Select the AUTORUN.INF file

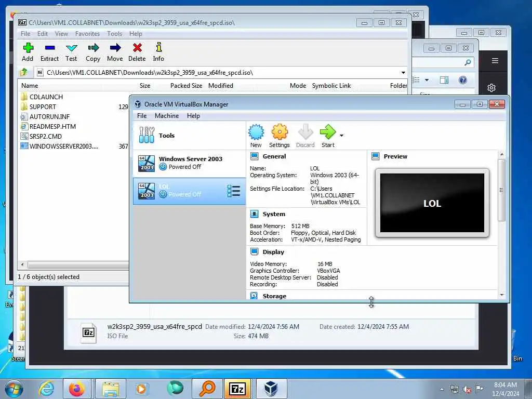click(x=49, y=116)
